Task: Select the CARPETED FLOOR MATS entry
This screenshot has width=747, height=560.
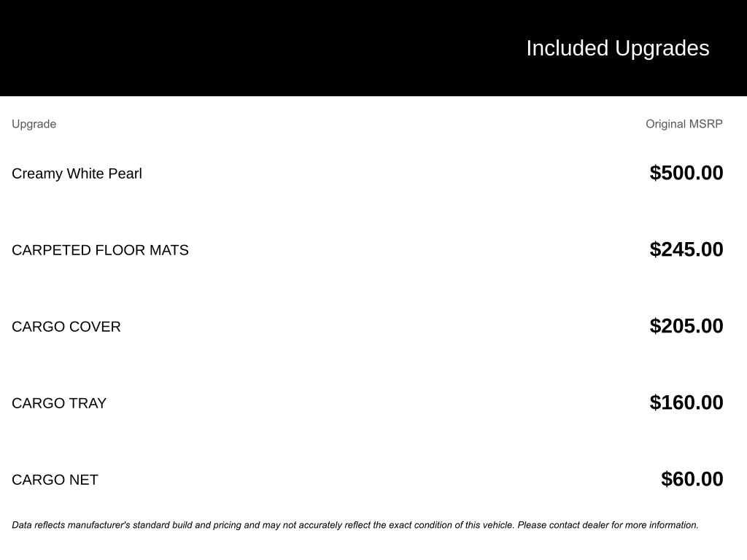Action: pos(100,250)
